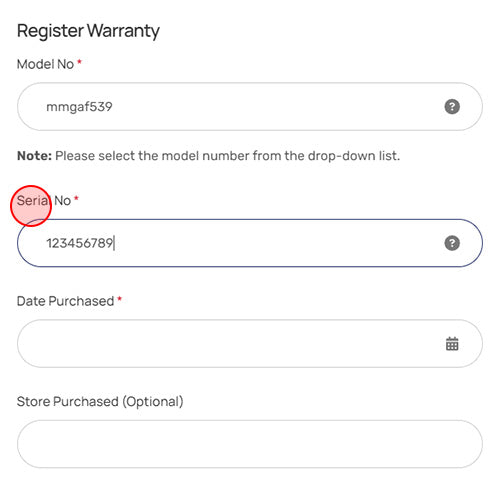Click the red asterisk beside Model No
The height and width of the screenshot is (500, 500).
point(79,62)
